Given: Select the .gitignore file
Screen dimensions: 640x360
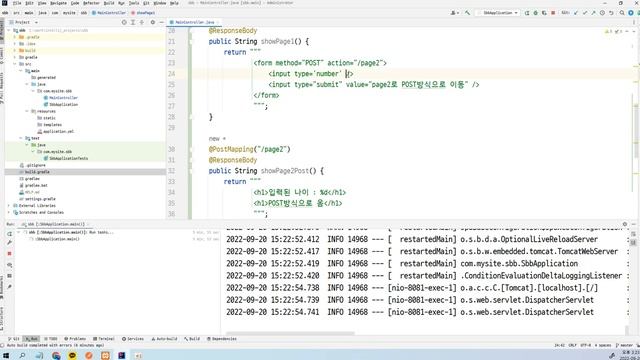Looking at the screenshot, I should (33, 165).
